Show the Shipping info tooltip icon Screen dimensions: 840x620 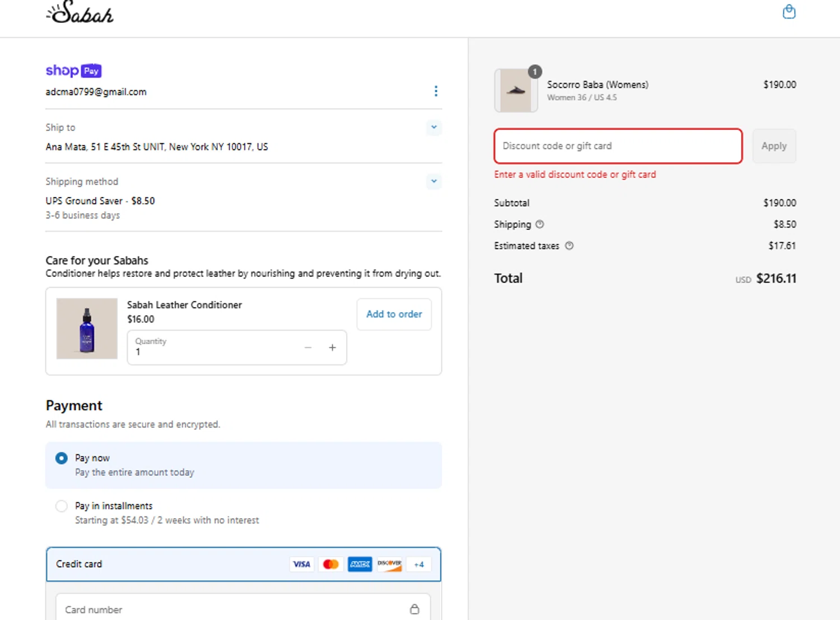click(x=540, y=224)
